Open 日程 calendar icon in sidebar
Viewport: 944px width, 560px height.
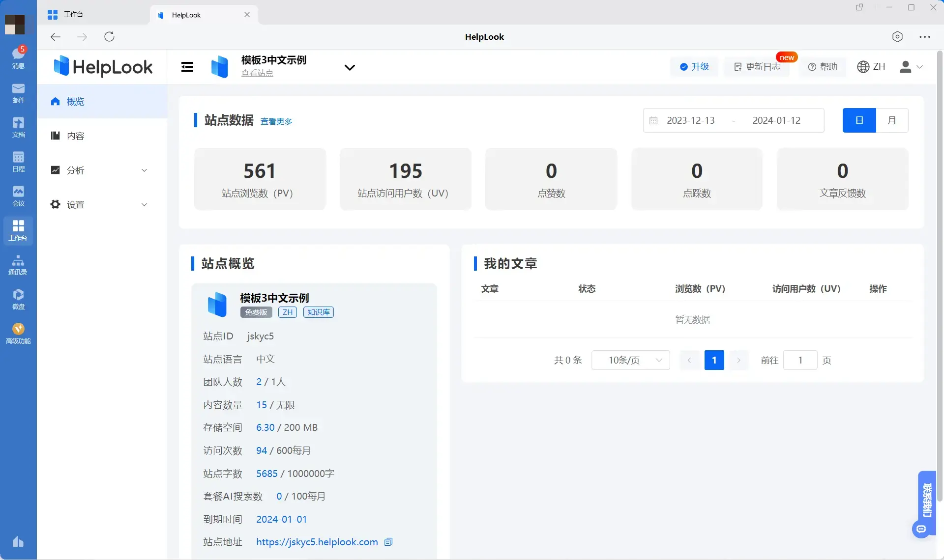click(x=18, y=161)
